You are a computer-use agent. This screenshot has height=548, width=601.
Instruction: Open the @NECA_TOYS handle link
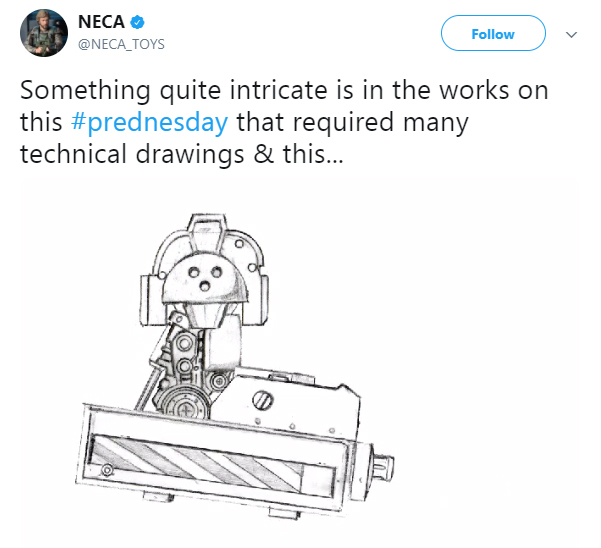(x=122, y=44)
